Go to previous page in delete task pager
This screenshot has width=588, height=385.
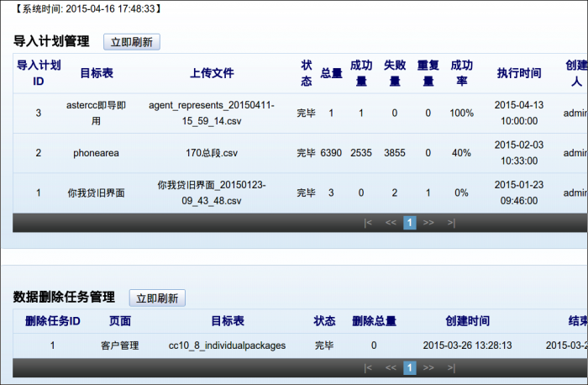(391, 367)
